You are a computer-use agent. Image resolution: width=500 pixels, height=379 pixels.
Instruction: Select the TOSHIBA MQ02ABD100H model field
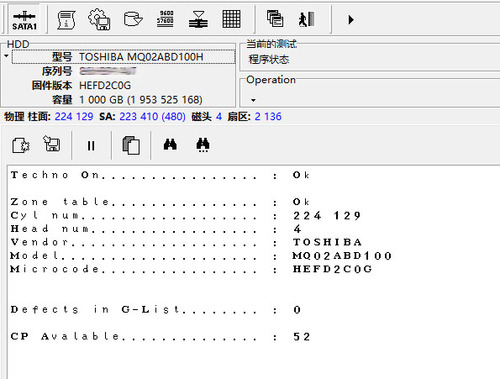pos(123,57)
